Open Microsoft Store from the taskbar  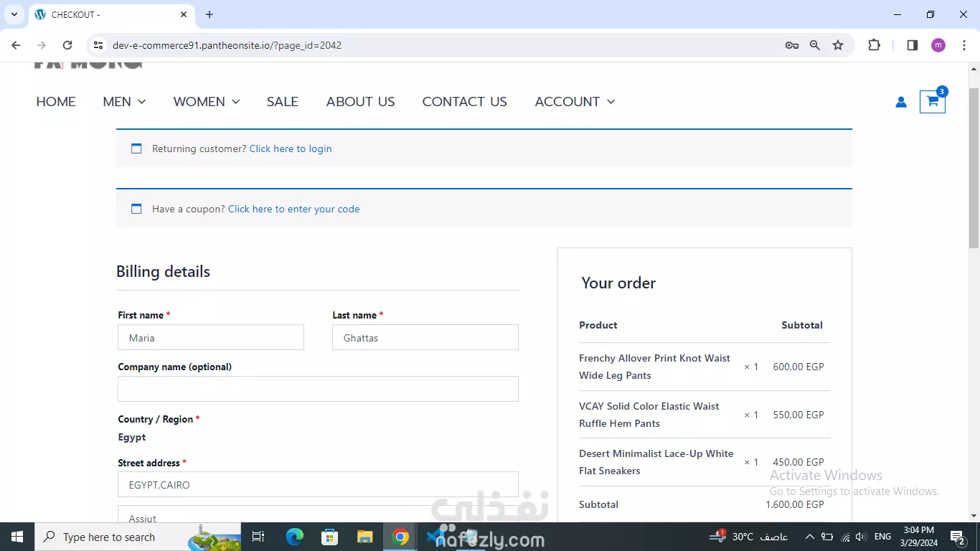click(x=330, y=537)
